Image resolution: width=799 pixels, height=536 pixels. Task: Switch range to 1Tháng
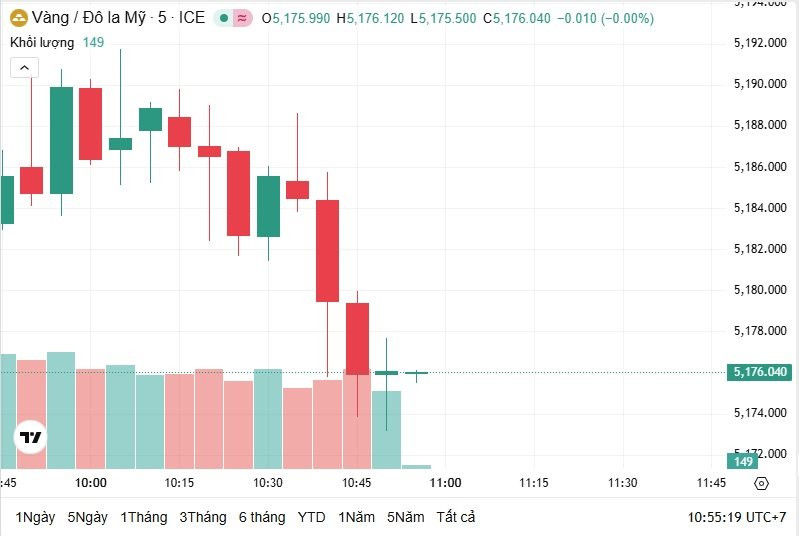coord(144,517)
